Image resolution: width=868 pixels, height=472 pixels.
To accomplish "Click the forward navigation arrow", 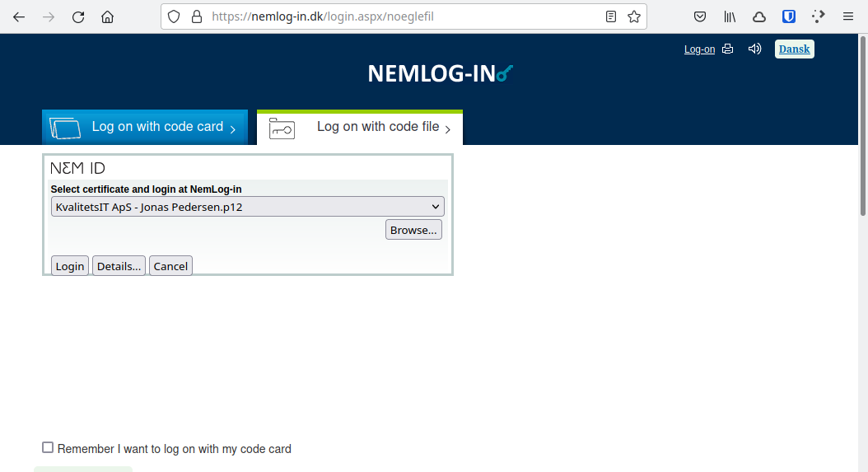I will pos(49,16).
